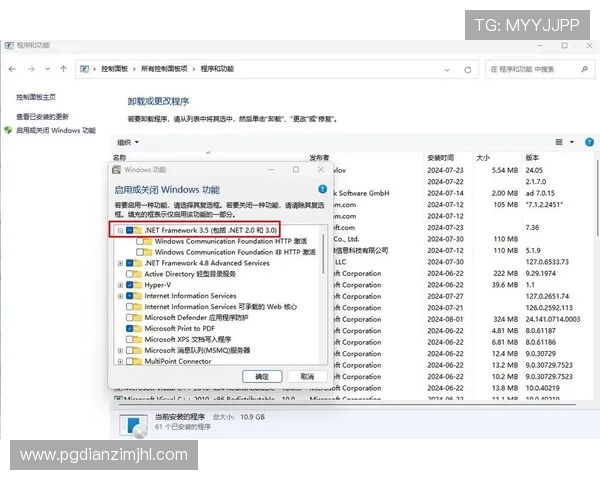Screen dimensions: 600x480
Task: Open recent locations chevron in navigation bar
Action: point(47,69)
